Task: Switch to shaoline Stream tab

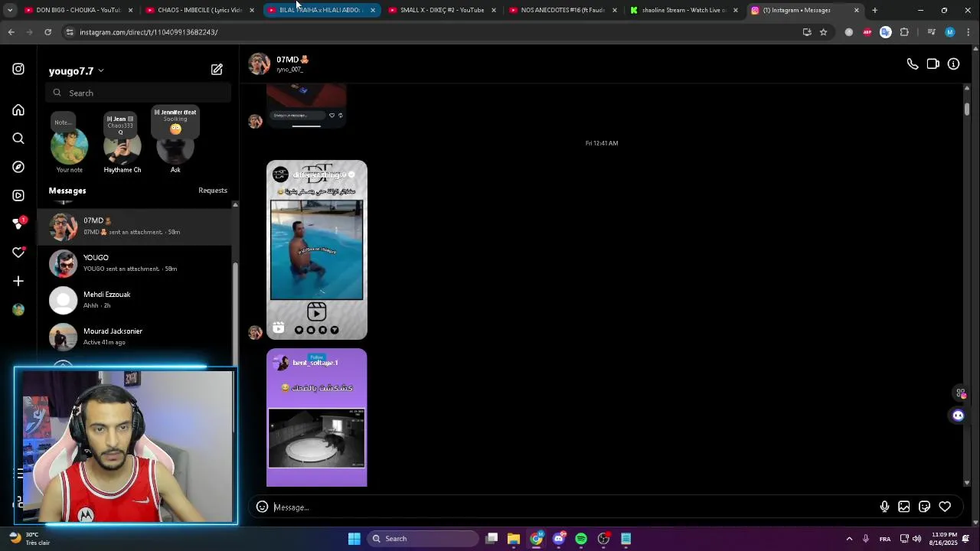Action: (x=684, y=10)
